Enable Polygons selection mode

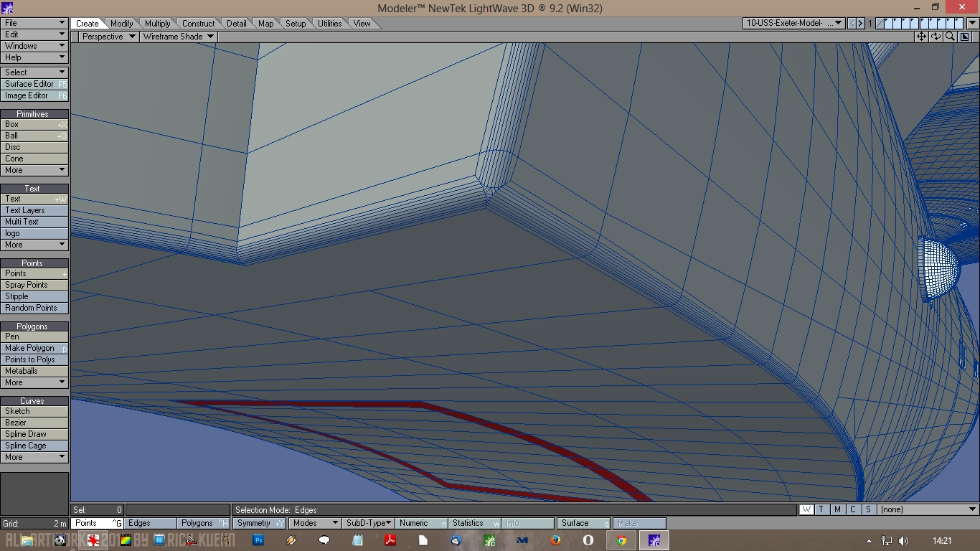click(x=203, y=523)
